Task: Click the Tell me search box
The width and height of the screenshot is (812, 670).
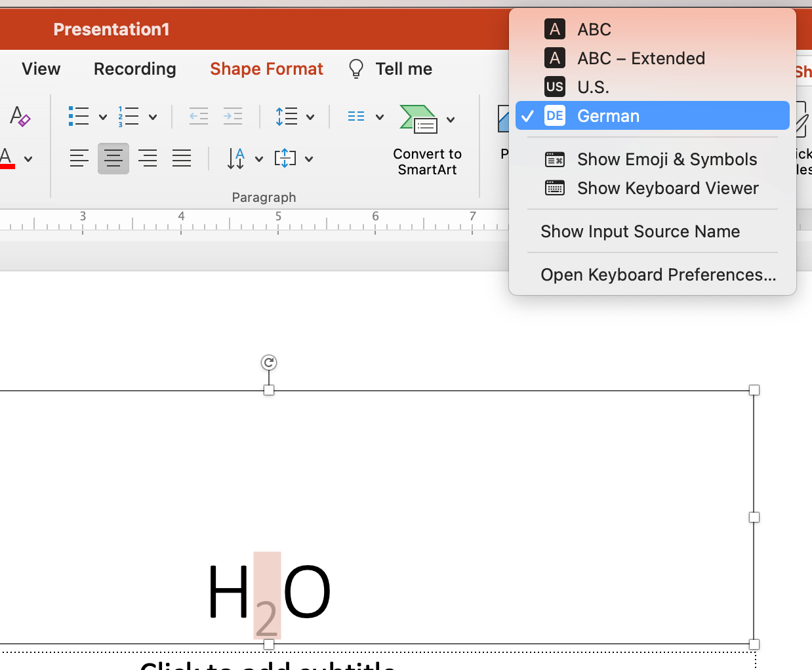Action: pos(403,69)
